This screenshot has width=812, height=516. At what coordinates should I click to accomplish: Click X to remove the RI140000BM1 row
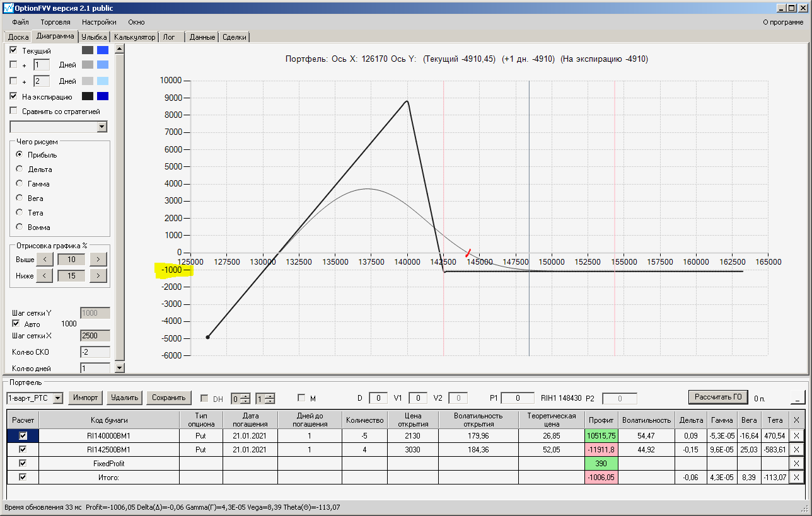click(796, 435)
